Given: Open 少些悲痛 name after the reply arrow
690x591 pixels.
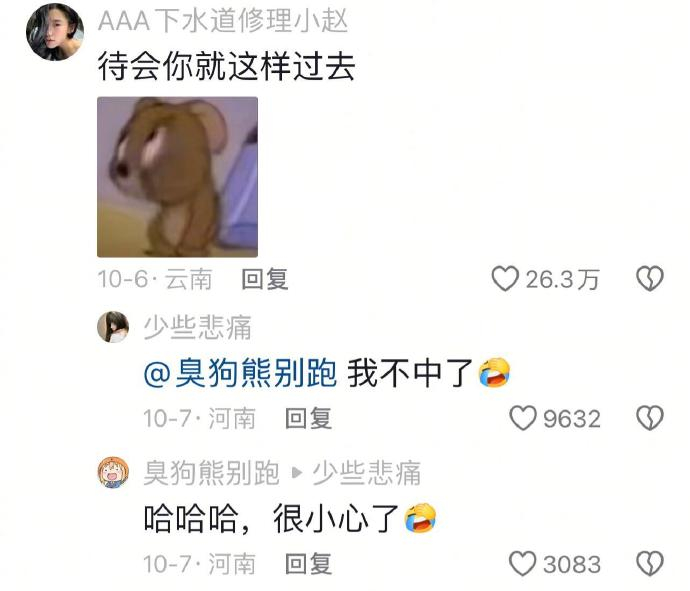Looking at the screenshot, I should click(367, 473).
